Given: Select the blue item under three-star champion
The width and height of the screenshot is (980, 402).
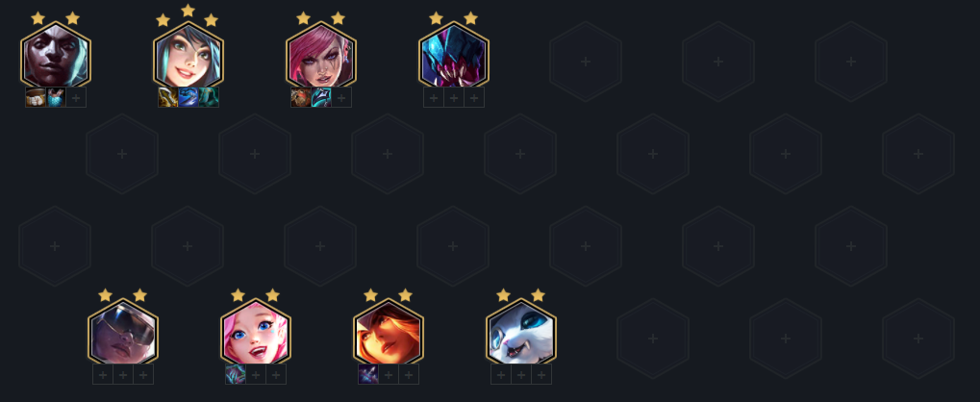Looking at the screenshot, I should pyautogui.click(x=188, y=97).
